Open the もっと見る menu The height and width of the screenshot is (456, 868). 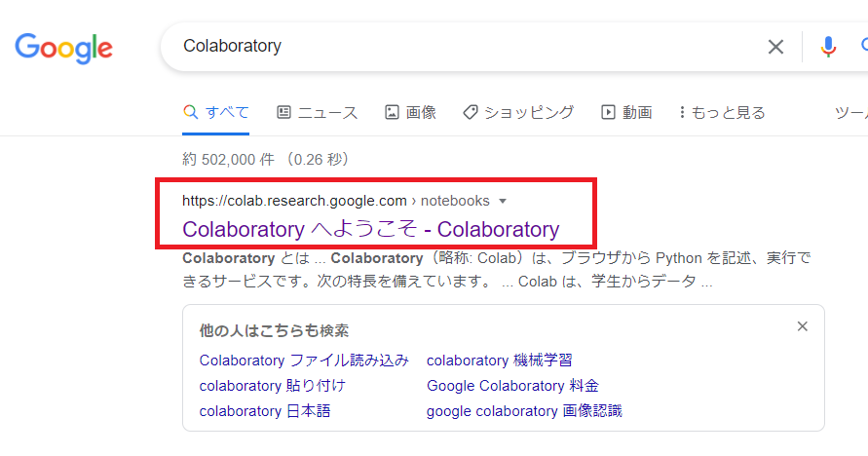tap(722, 113)
